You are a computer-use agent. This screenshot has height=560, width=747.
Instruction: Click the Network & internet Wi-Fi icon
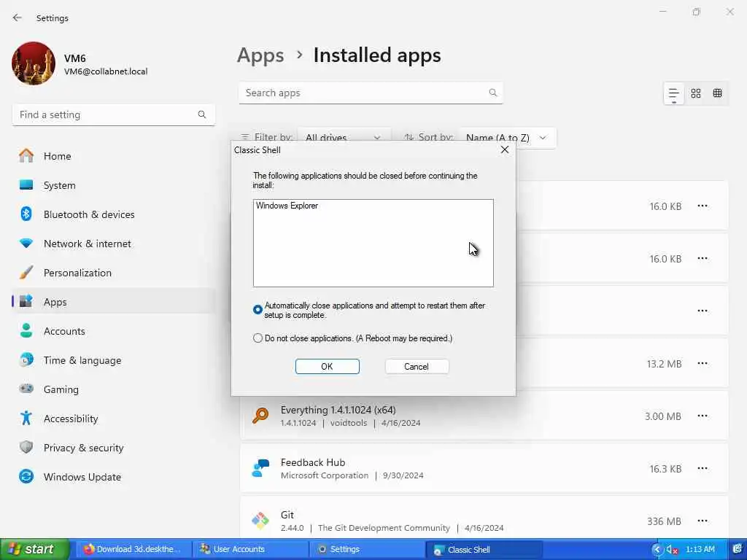[26, 244]
